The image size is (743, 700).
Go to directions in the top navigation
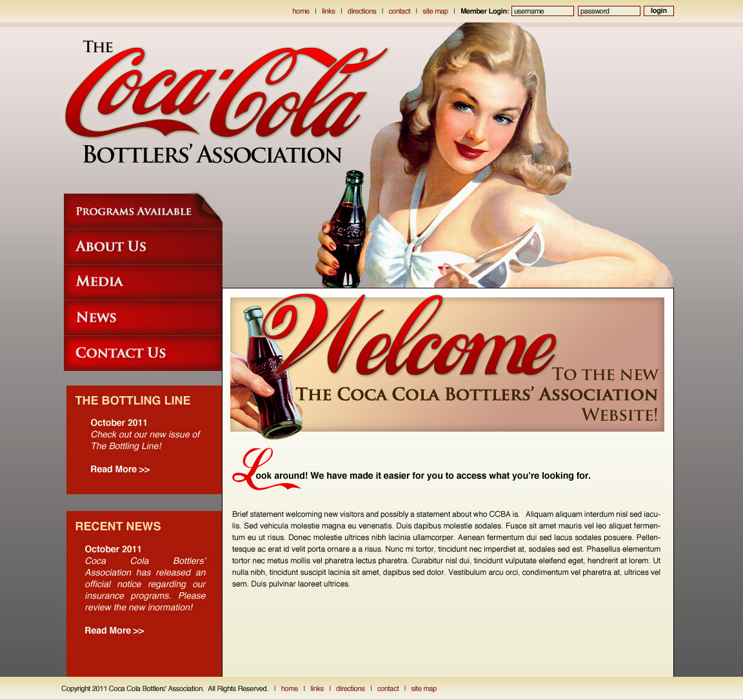(x=362, y=12)
